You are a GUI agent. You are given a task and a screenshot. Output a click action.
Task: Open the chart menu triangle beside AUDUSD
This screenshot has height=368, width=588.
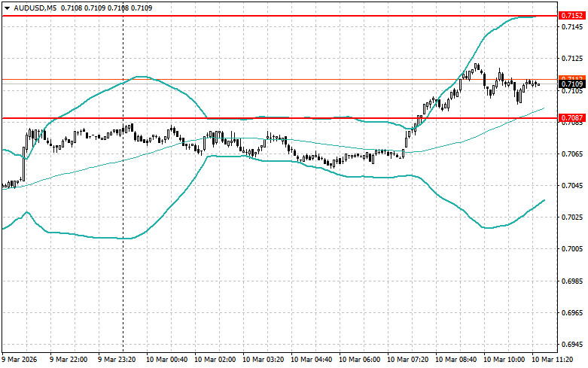point(7,8)
